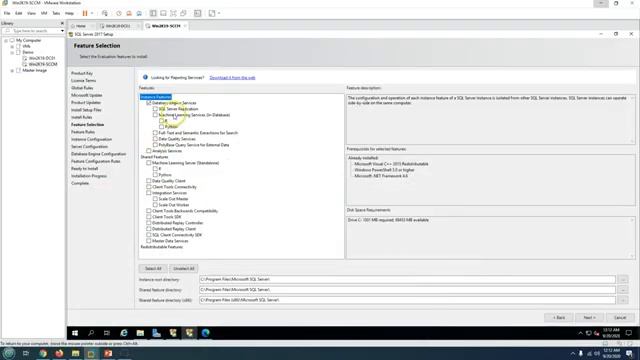
Task: Open Microsoft Edge on guest taskbar
Action: [x=205, y=333]
